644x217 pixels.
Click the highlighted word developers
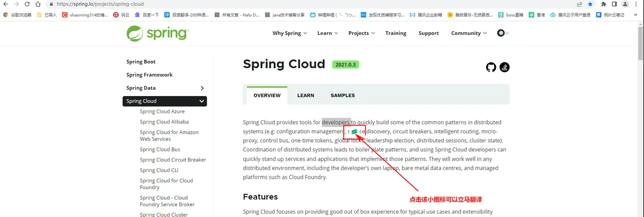coord(336,122)
